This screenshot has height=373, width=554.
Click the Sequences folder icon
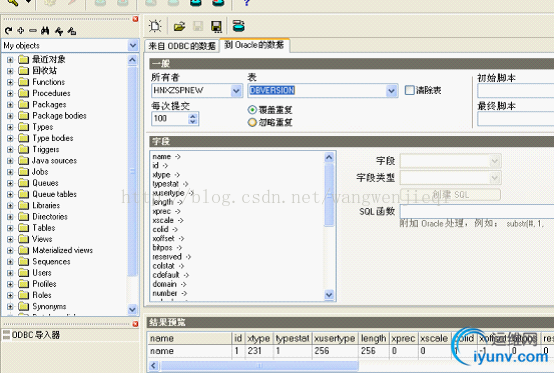coord(23,261)
